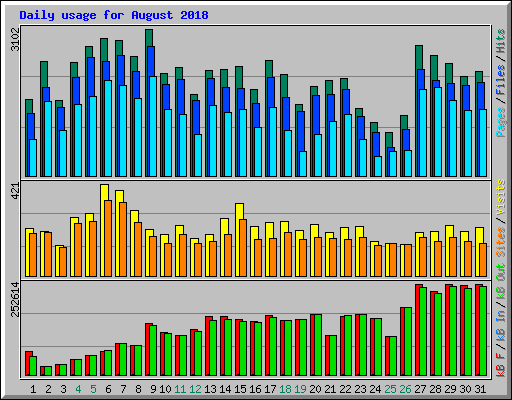This screenshot has height=400, width=512.
Task: Click day 27 on the x-axis
Action: tap(420, 389)
